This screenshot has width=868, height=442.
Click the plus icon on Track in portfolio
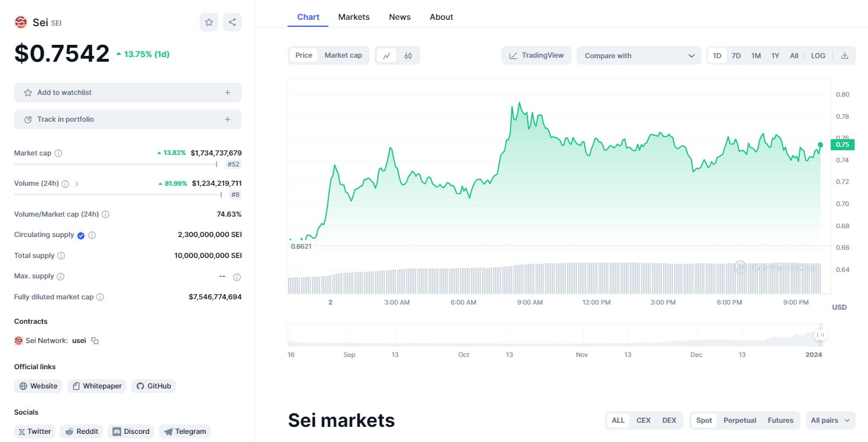228,119
